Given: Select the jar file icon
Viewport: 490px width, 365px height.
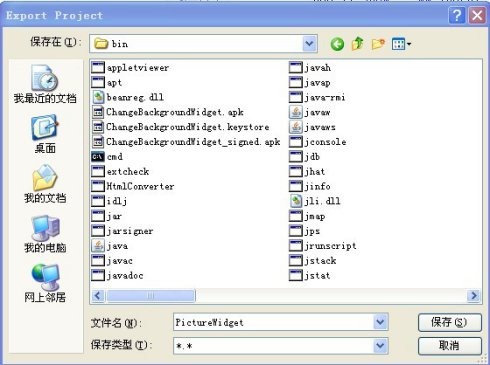Looking at the screenshot, I should tap(98, 216).
